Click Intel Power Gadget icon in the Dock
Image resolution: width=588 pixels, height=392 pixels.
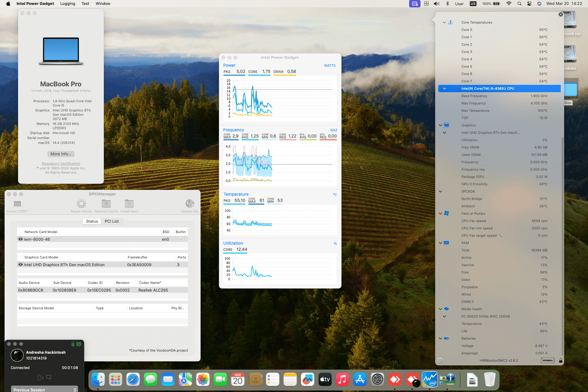(430, 380)
